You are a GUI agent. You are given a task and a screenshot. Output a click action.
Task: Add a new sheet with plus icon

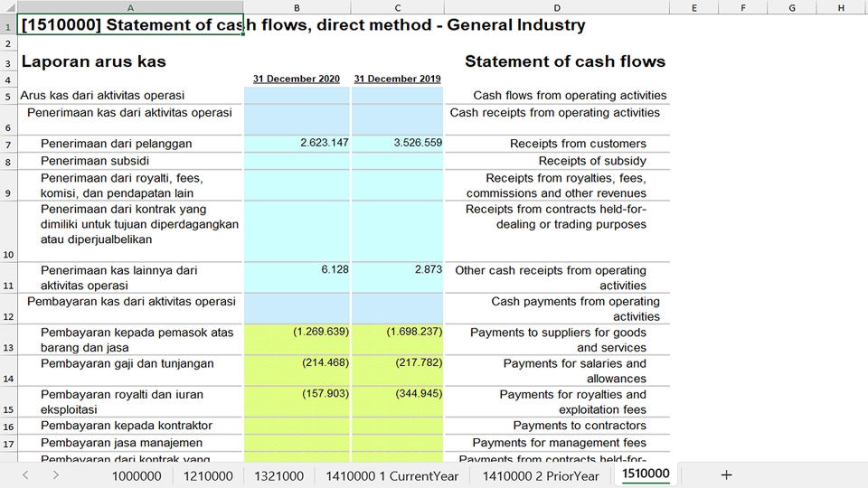[726, 474]
